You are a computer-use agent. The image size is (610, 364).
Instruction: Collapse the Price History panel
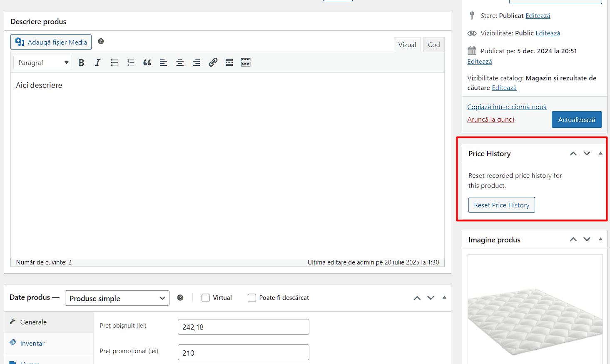(x=600, y=153)
